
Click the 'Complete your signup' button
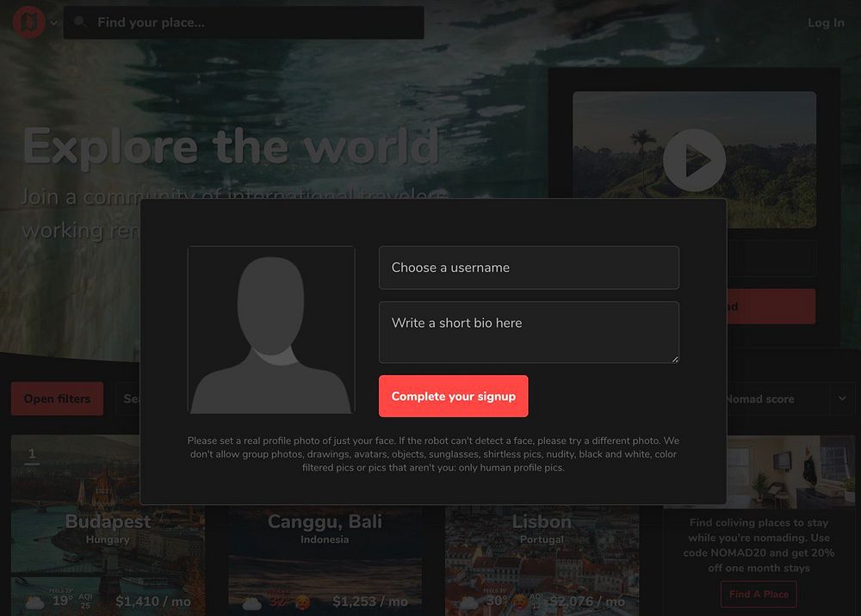coord(454,396)
